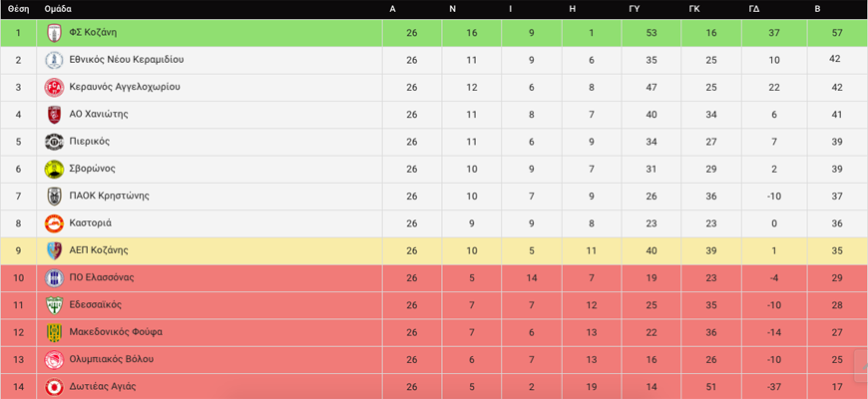Image resolution: width=868 pixels, height=399 pixels.
Task: Open the Μακεδονικός Φούφα team link
Action: 116,332
